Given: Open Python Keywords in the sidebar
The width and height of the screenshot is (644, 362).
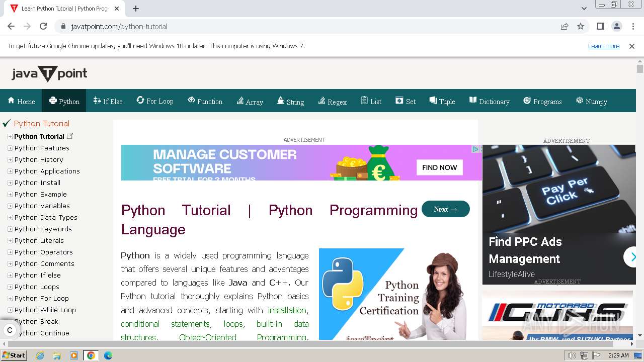Looking at the screenshot, I should click(43, 229).
